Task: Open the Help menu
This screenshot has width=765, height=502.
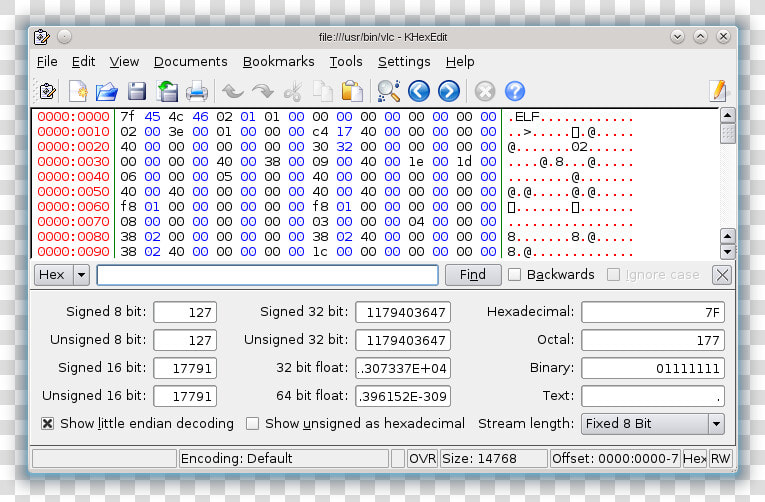Action: pyautogui.click(x=460, y=62)
